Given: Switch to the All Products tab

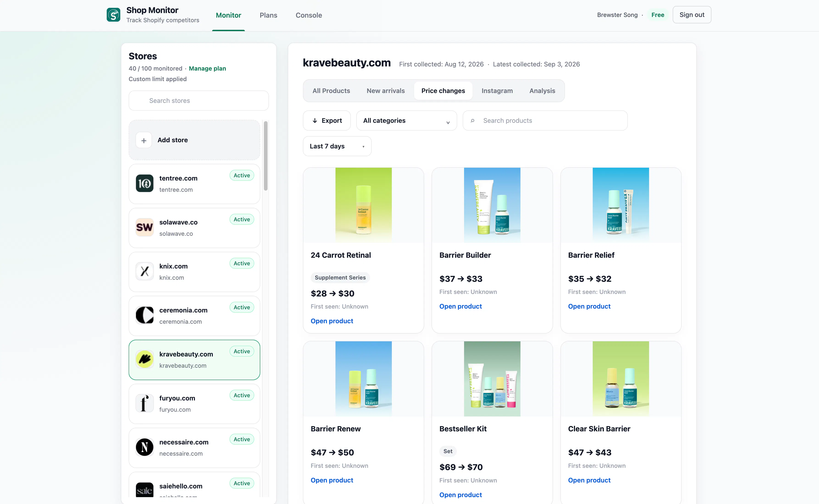Looking at the screenshot, I should tap(331, 91).
